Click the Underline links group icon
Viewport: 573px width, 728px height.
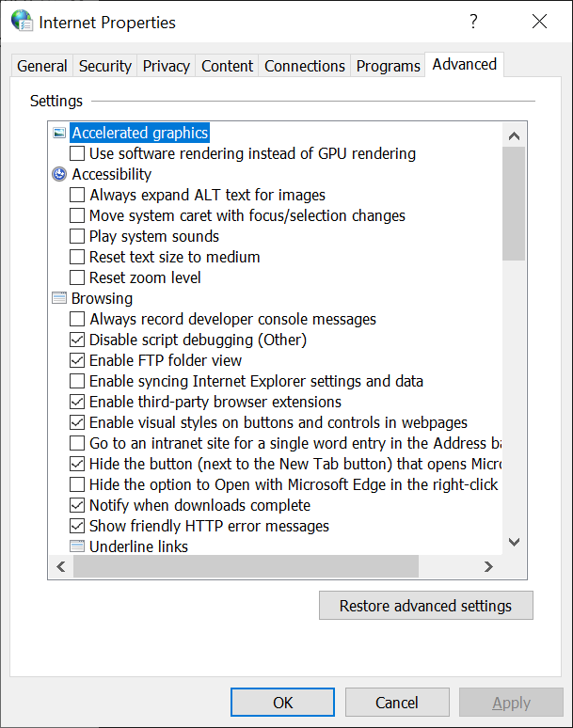point(77,546)
